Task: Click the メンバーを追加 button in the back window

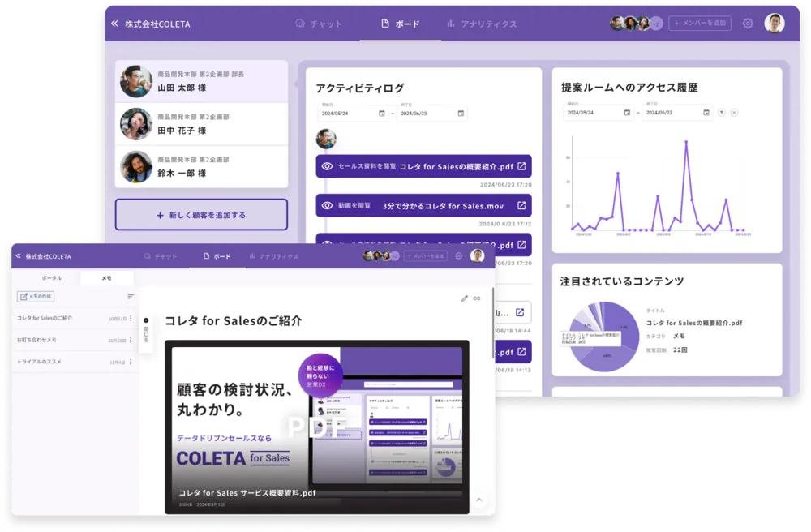Action: coord(700,24)
